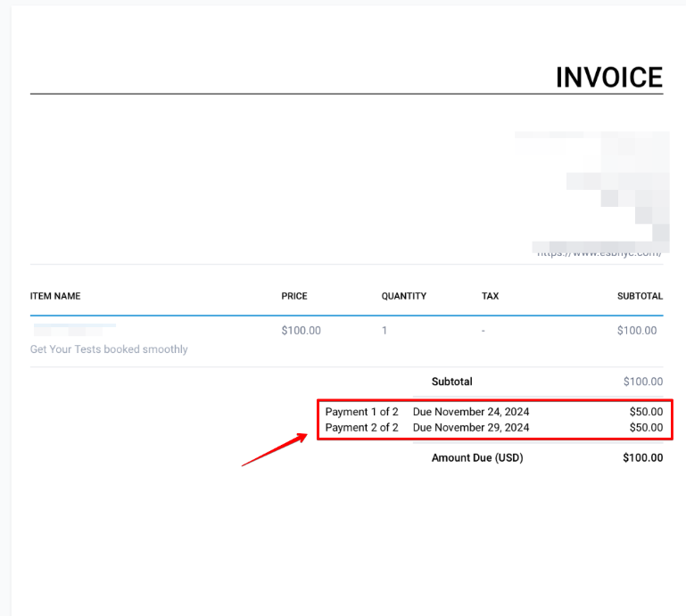This screenshot has width=686, height=616.
Task: Click the bold $100.00 amount due total
Action: (642, 458)
